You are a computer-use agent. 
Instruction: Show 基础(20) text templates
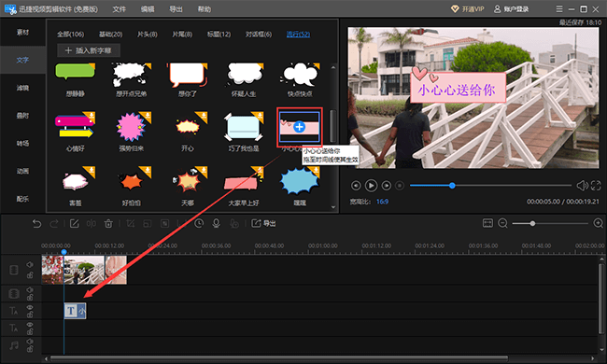pos(111,34)
